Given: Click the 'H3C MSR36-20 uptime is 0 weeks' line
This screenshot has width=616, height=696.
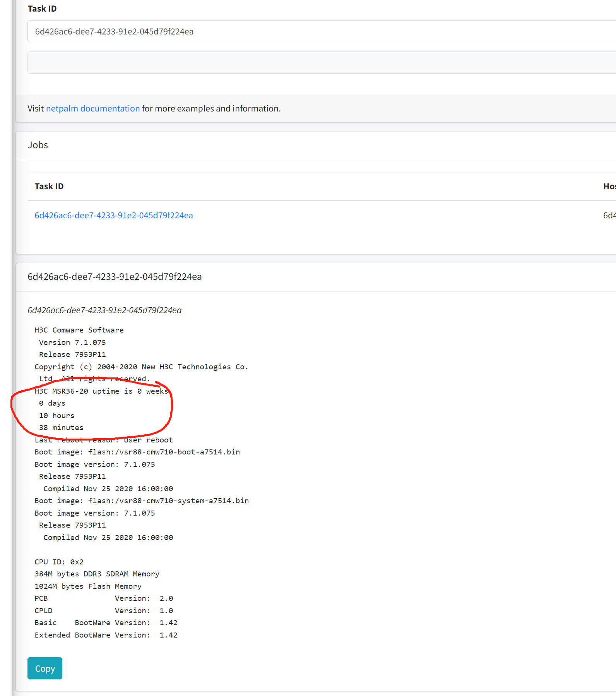Looking at the screenshot, I should click(101, 391).
